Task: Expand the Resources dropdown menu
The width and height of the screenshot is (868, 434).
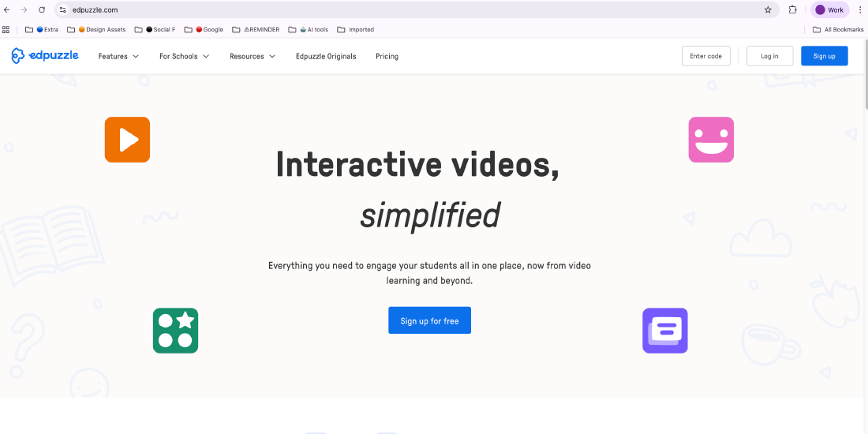Action: pyautogui.click(x=253, y=56)
